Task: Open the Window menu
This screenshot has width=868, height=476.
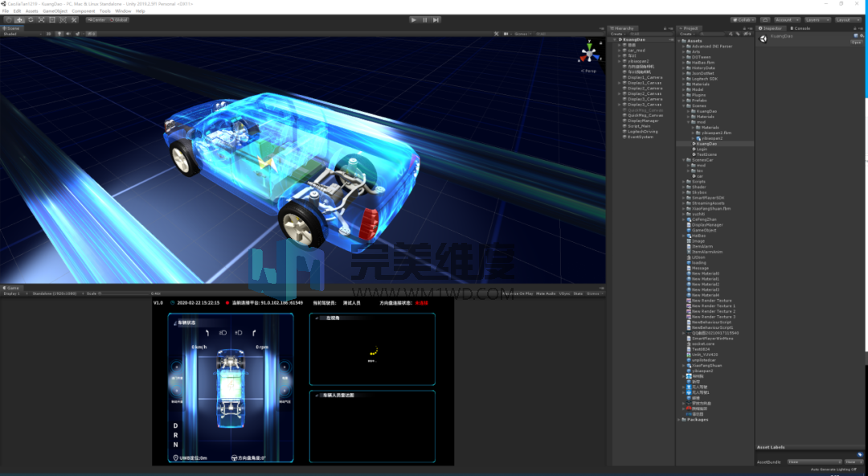Action: tap(123, 11)
